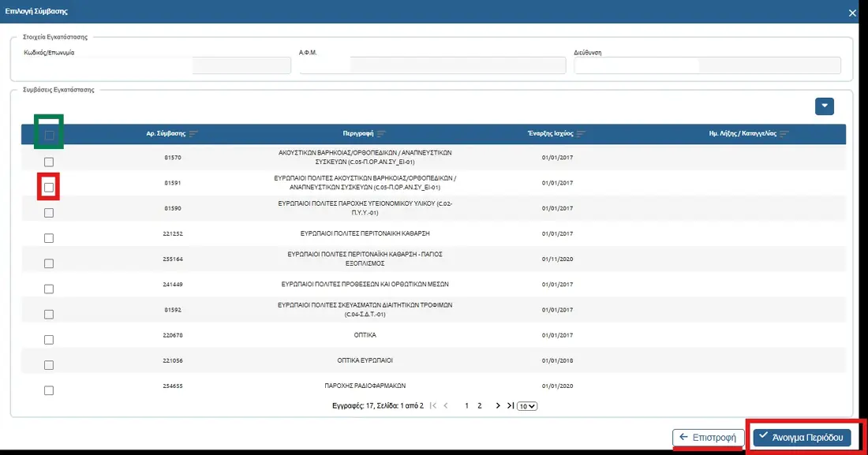Advance to the next page arrow

tap(498, 406)
